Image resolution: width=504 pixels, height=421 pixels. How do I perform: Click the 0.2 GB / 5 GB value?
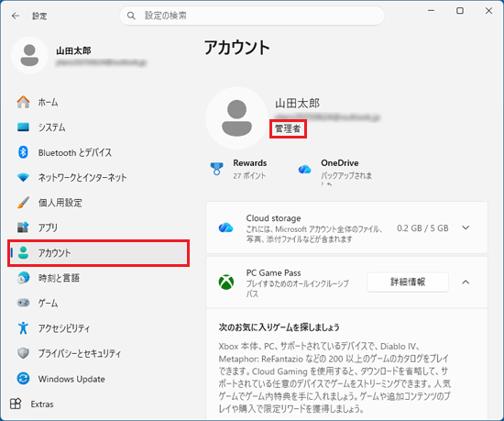click(x=422, y=228)
